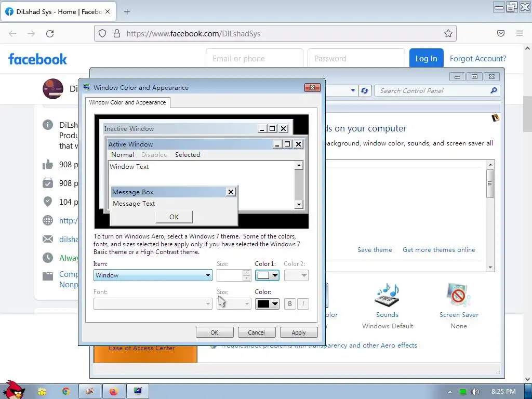Click browser URL address bar
The image size is (532, 399).
click(x=275, y=33)
